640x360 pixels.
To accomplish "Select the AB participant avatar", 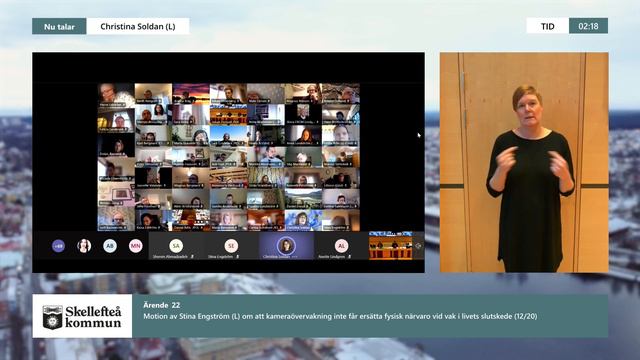I will click(110, 246).
